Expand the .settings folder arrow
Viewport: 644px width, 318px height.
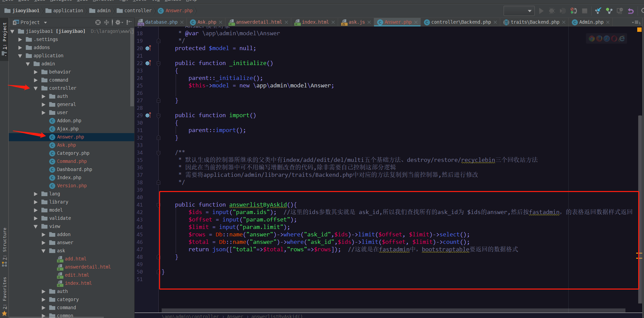pyautogui.click(x=20, y=40)
